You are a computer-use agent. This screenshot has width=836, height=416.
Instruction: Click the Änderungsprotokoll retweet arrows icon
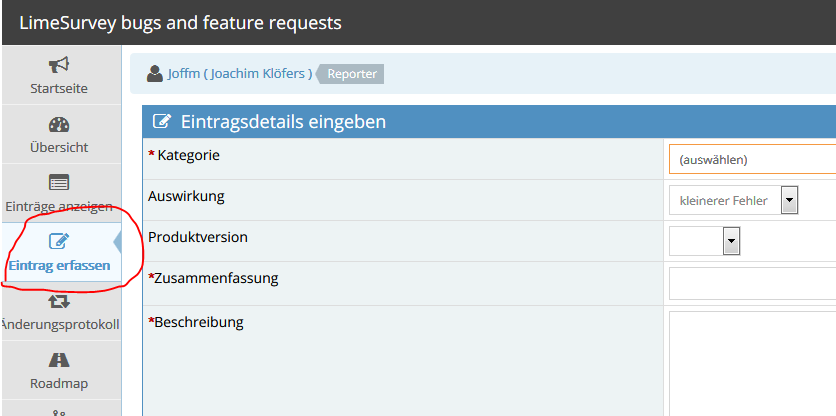tap(59, 301)
